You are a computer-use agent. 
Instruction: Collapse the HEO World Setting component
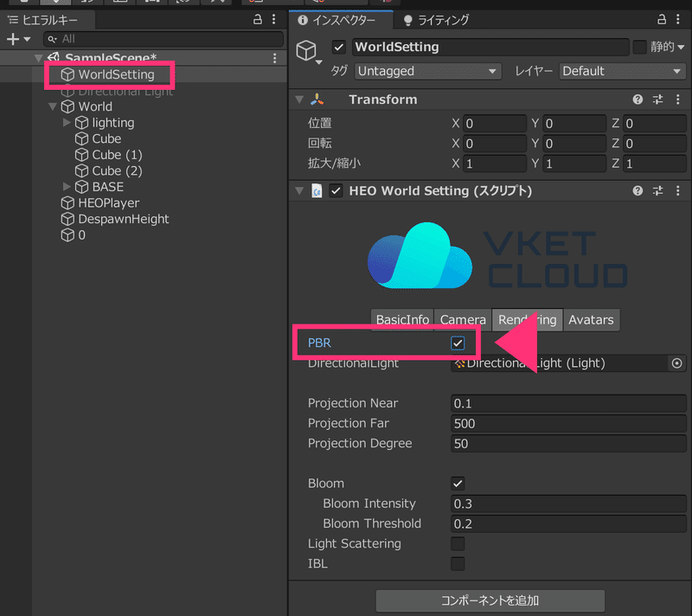coord(299,191)
